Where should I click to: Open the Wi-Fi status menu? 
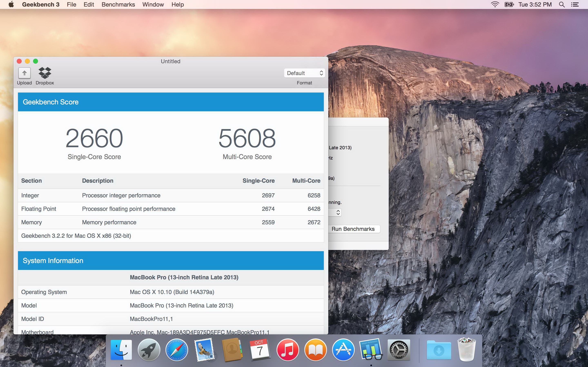[495, 5]
